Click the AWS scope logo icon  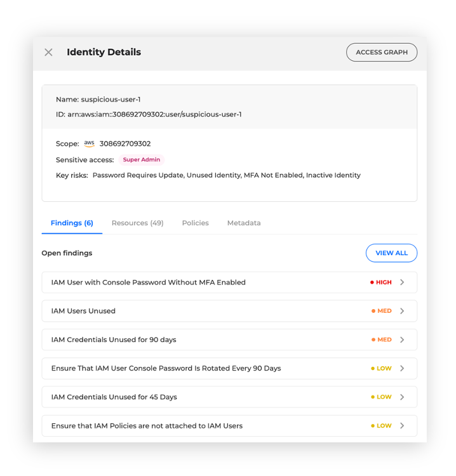89,143
